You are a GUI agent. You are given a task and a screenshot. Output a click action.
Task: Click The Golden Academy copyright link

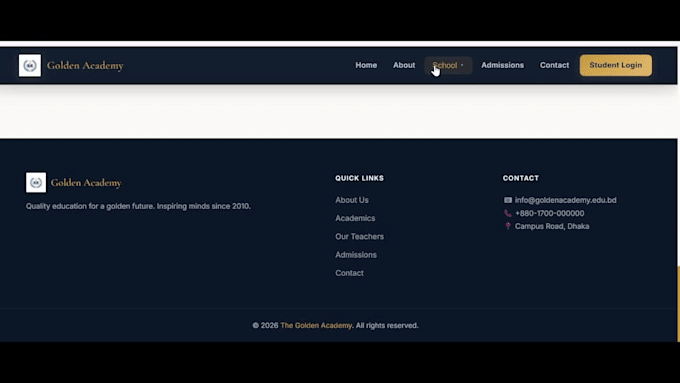(316, 325)
